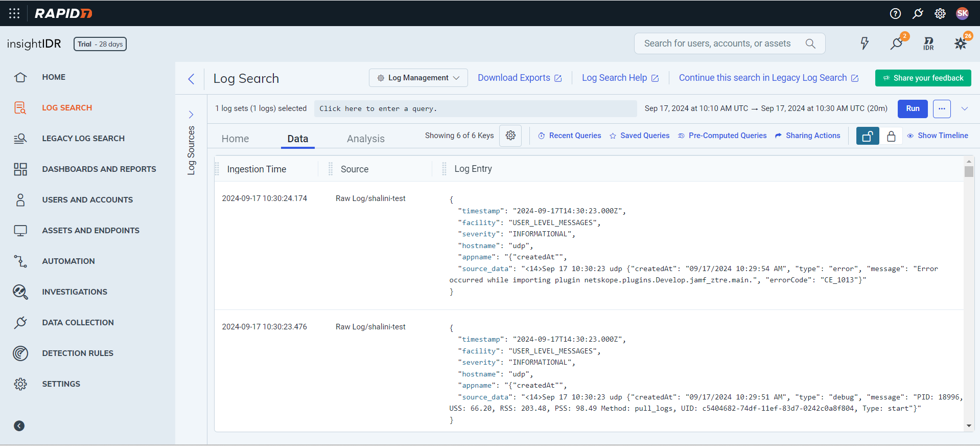Click the Source column header

pos(355,169)
